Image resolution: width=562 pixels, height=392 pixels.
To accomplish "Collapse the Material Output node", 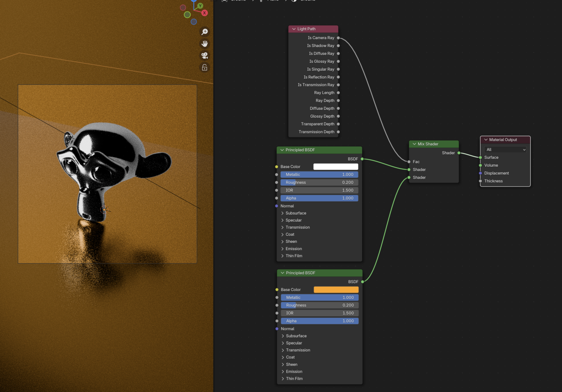I will click(486, 140).
